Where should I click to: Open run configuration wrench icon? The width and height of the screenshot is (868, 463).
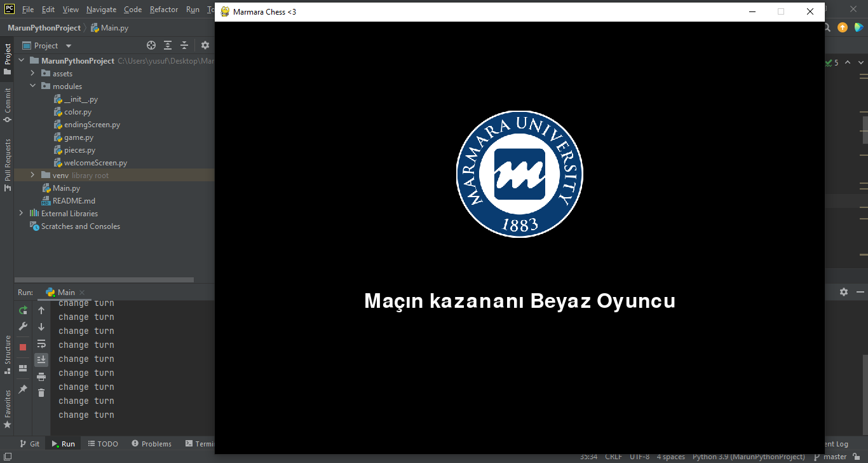click(x=23, y=326)
